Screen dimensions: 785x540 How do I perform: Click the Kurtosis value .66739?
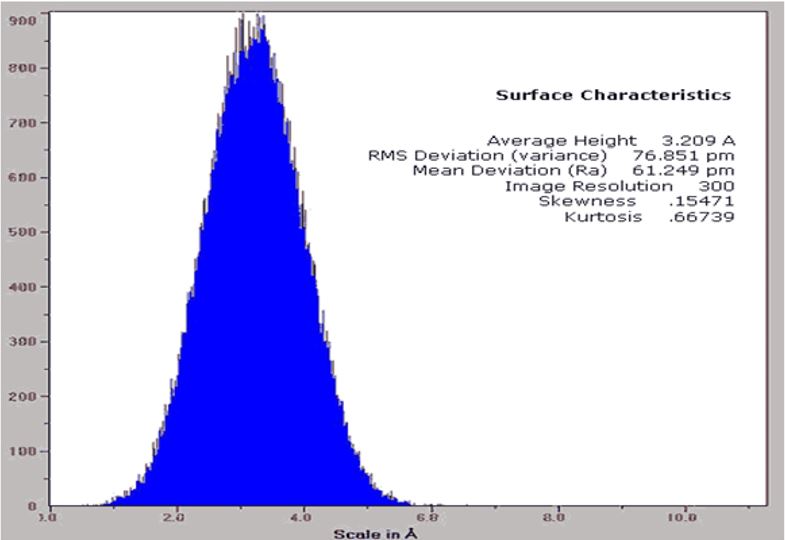tap(701, 217)
